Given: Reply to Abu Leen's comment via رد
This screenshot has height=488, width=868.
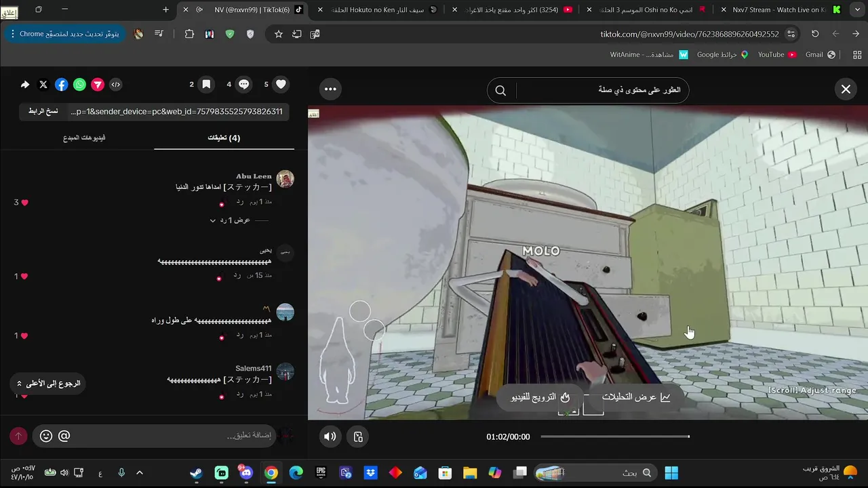Looking at the screenshot, I should (240, 202).
